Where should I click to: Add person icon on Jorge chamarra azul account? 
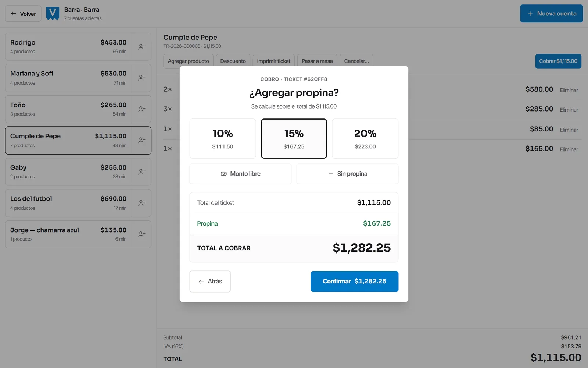click(141, 234)
